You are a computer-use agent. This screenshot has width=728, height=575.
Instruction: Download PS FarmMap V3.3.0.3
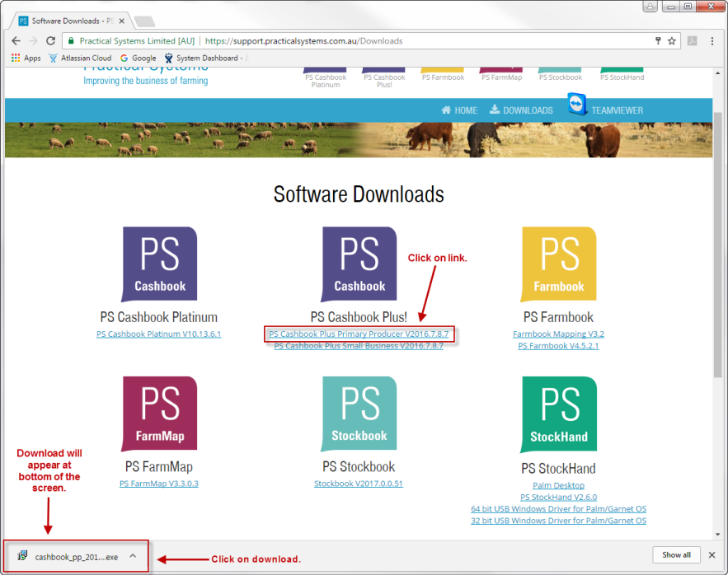159,483
